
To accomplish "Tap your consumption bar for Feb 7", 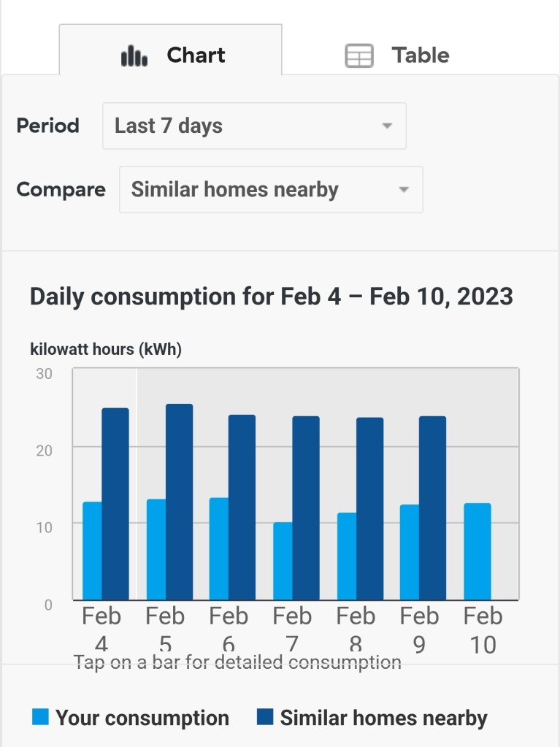I will [x=283, y=561].
